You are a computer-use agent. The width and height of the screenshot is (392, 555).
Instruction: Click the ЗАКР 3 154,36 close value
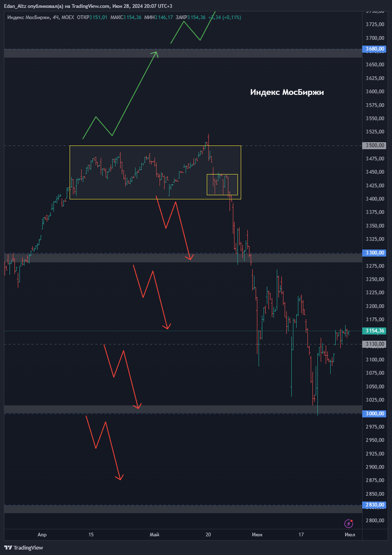tap(191, 17)
